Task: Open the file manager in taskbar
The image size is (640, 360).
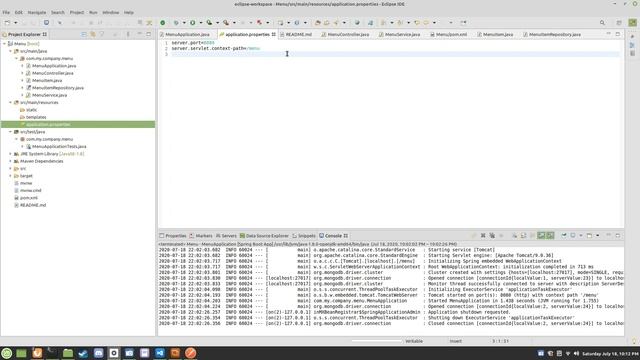Action: click(68, 353)
